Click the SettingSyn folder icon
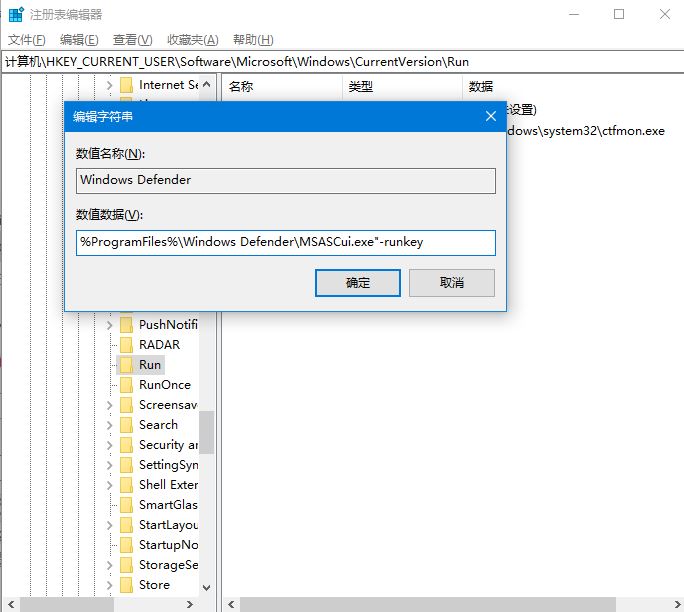This screenshot has width=684, height=612. click(x=127, y=465)
